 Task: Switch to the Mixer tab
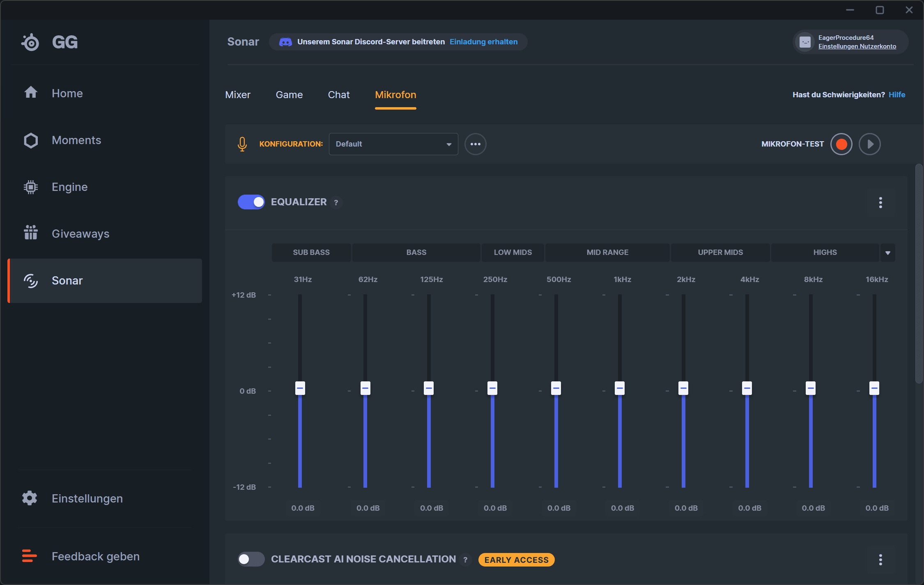tap(238, 95)
